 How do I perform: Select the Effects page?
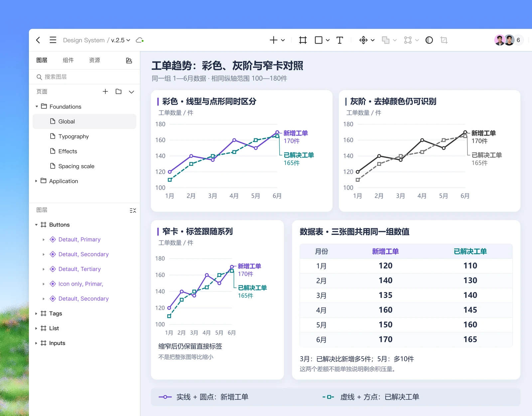(x=84, y=151)
